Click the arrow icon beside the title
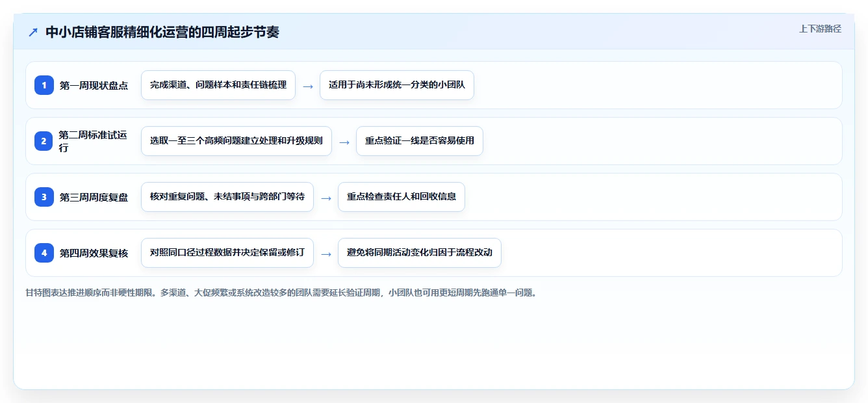 [33, 32]
